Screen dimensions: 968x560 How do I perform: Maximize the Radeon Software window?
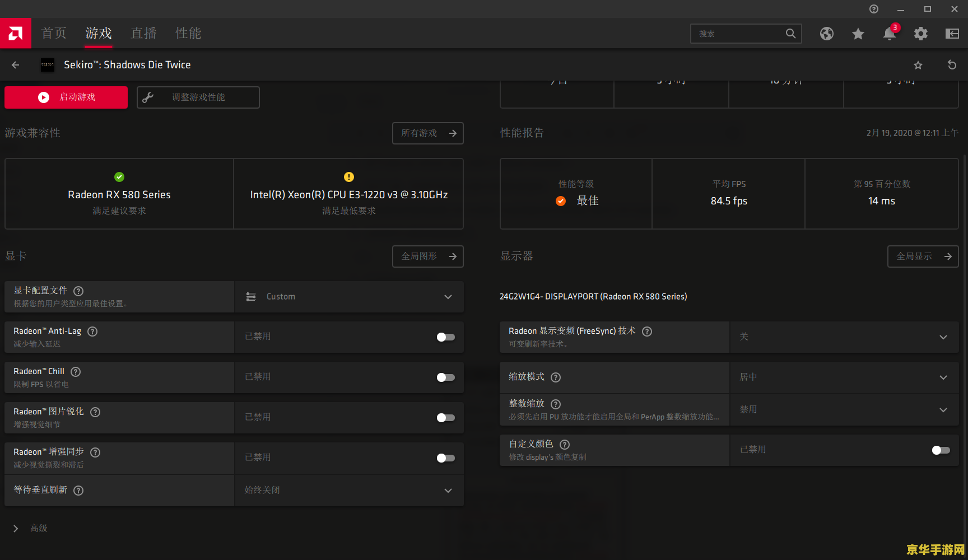[928, 9]
